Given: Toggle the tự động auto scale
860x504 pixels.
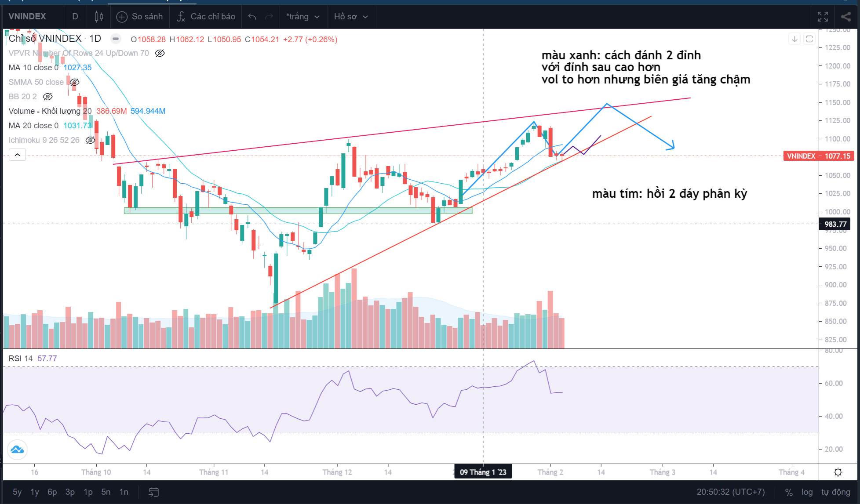Looking at the screenshot, I should [x=836, y=492].
